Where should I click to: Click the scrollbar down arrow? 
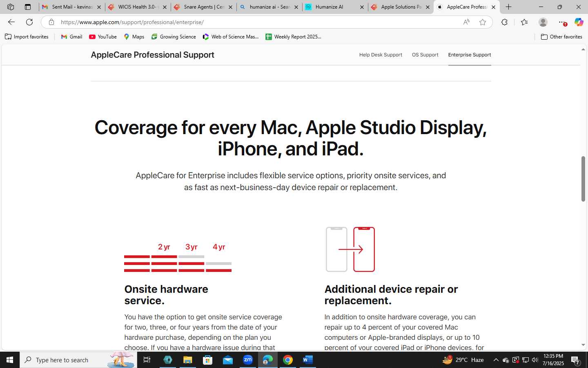pos(583,345)
